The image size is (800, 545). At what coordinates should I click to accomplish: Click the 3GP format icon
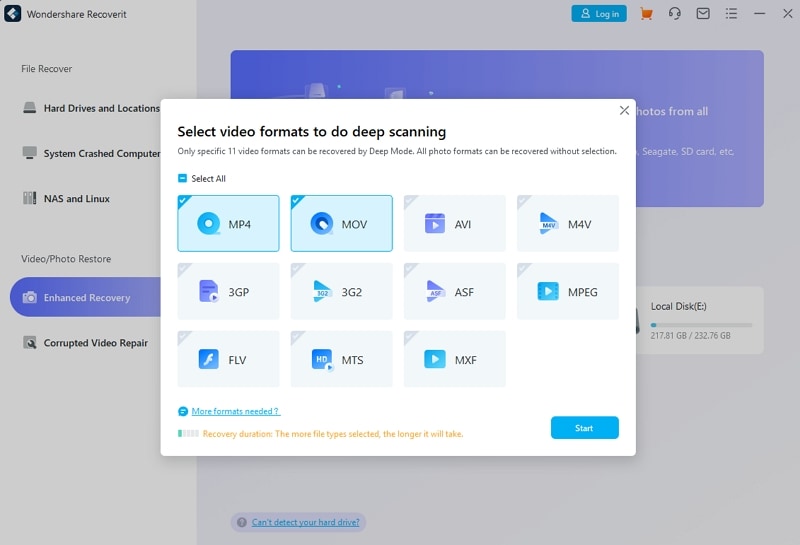[x=208, y=291]
